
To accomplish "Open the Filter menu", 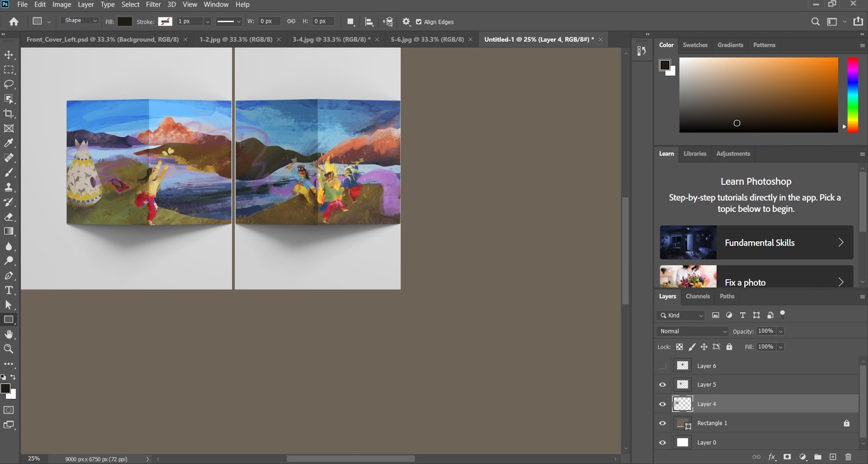I will [154, 4].
